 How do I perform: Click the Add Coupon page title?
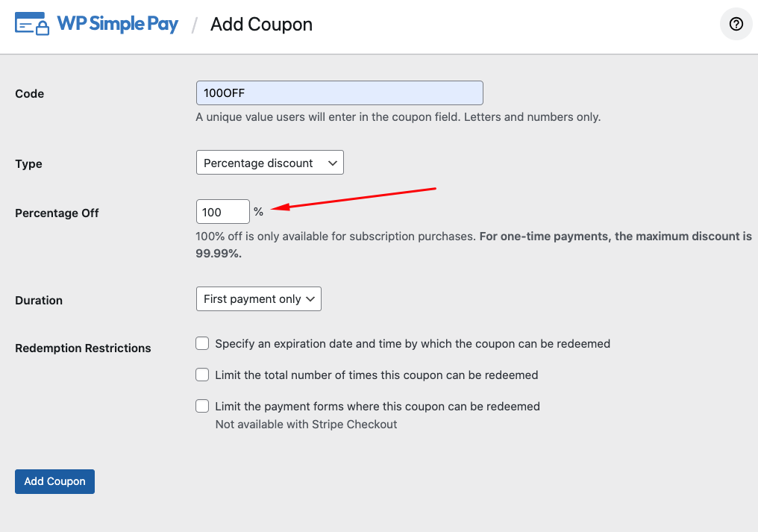click(x=261, y=25)
